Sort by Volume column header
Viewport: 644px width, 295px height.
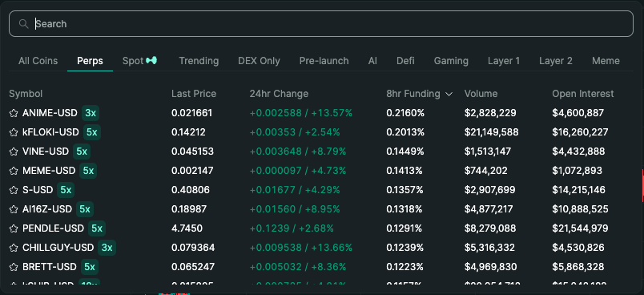tap(481, 94)
